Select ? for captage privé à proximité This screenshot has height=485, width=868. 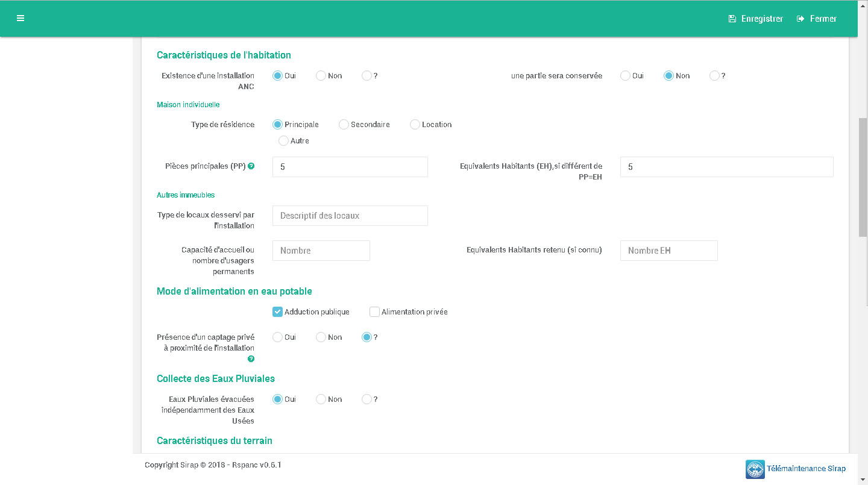pos(366,337)
